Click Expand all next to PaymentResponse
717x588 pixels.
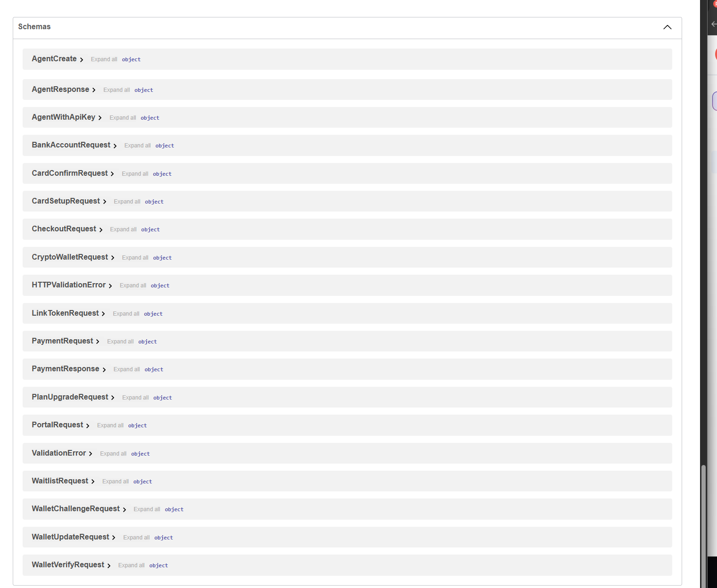[x=126, y=369]
